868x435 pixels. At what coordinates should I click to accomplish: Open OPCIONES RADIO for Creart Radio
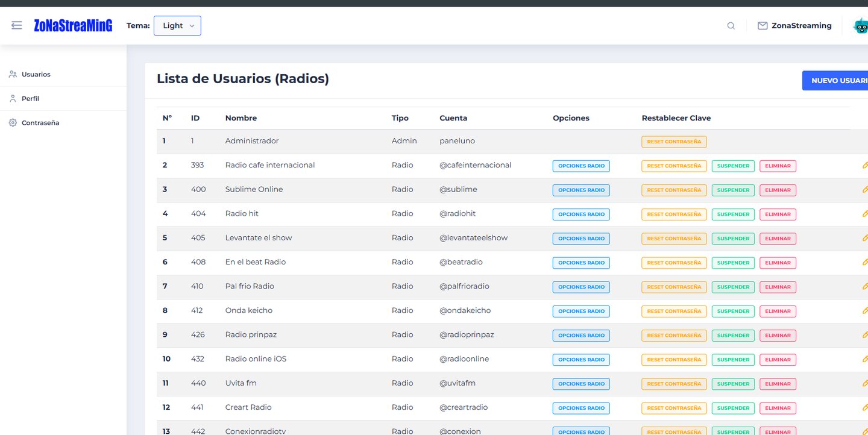point(581,408)
